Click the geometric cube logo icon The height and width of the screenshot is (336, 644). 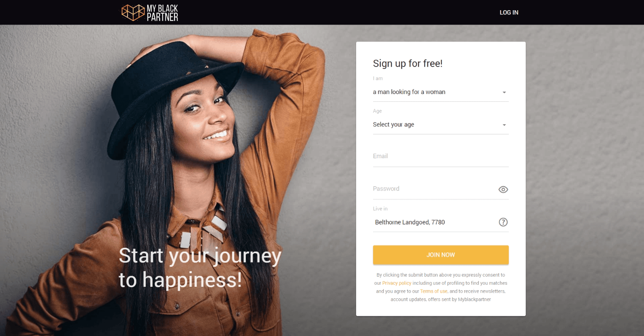[x=133, y=13]
